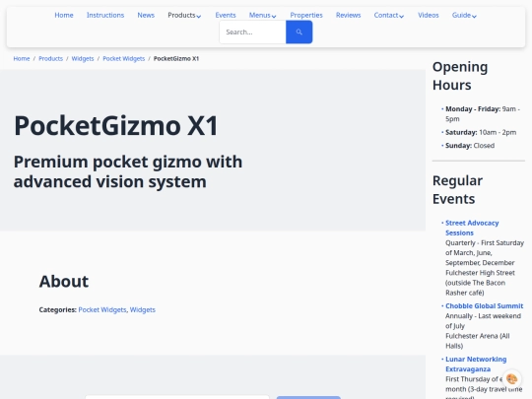Open Pocket Widgets category link under About
Screen dimensions: 532x399
(102, 309)
